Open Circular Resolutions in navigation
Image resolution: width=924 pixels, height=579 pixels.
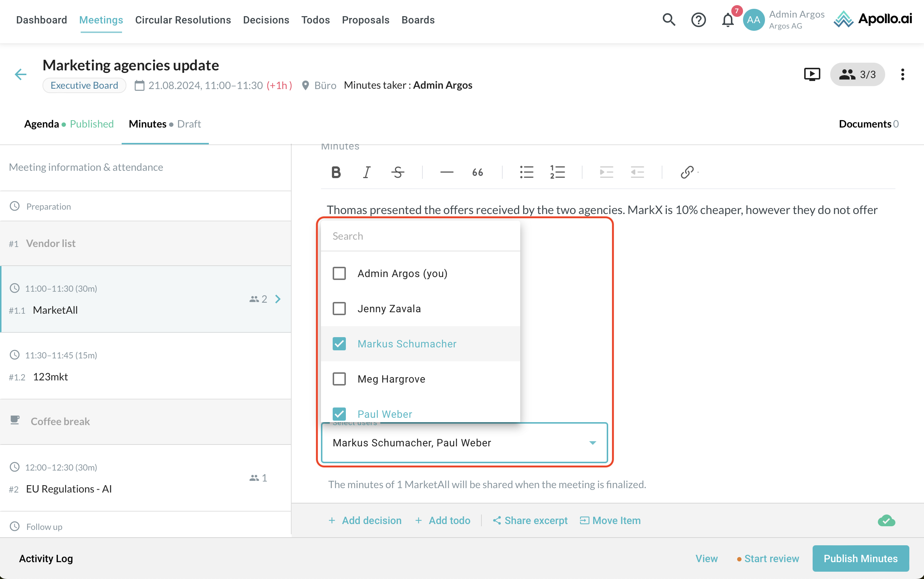183,20
